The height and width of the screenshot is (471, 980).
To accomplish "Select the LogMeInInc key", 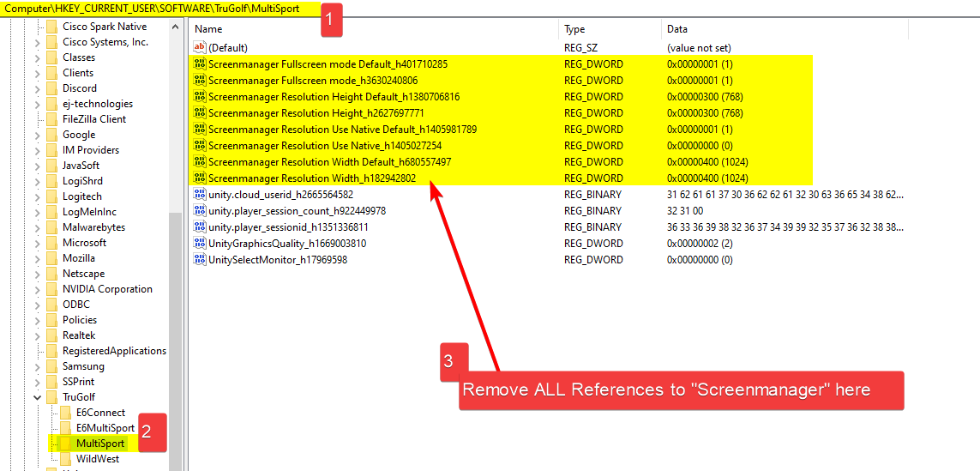I will coord(89,212).
